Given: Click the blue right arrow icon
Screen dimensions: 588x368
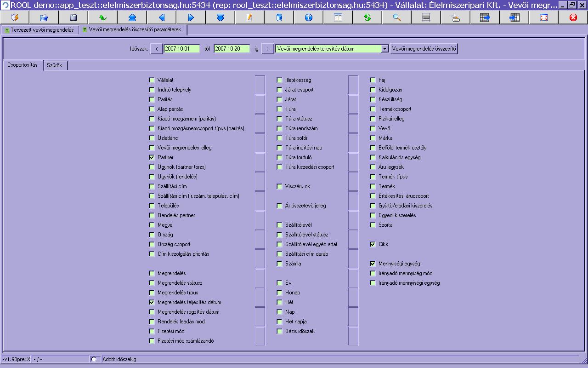Looking at the screenshot, I should 191,17.
